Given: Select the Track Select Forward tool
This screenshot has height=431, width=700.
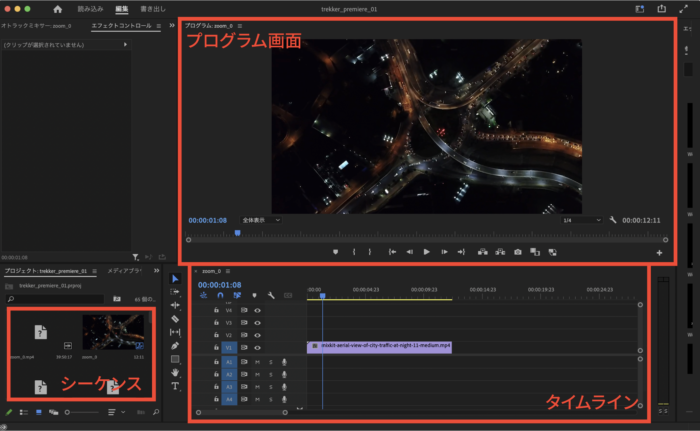Looking at the screenshot, I should click(175, 292).
